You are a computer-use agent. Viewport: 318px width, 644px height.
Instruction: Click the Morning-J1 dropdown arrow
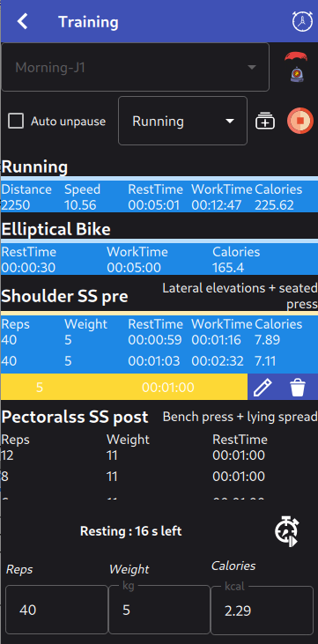(252, 67)
